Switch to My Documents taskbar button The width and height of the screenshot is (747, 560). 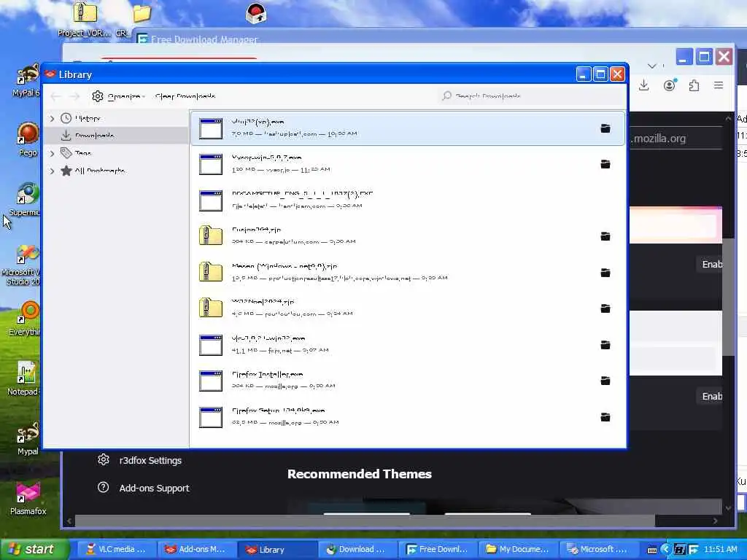(x=517, y=550)
